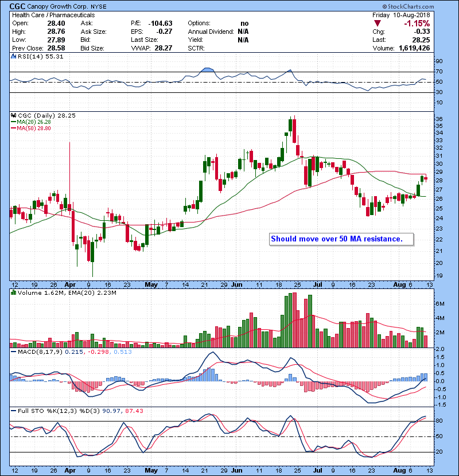Image resolution: width=459 pixels, height=476 pixels.
Task: Click the volume bars icon beside Volume 1.62M
Action: [x=14, y=292]
